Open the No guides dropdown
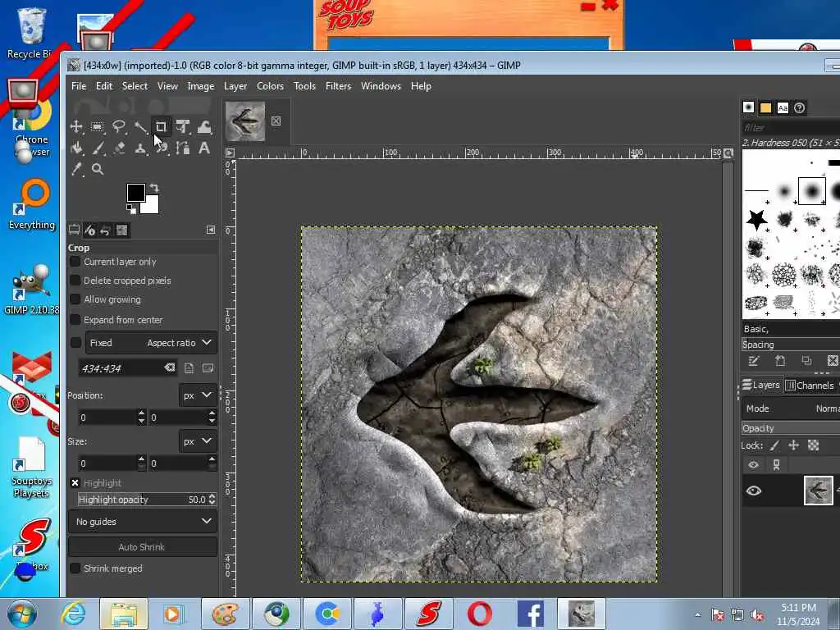Viewport: 840px width, 630px height. click(x=143, y=521)
